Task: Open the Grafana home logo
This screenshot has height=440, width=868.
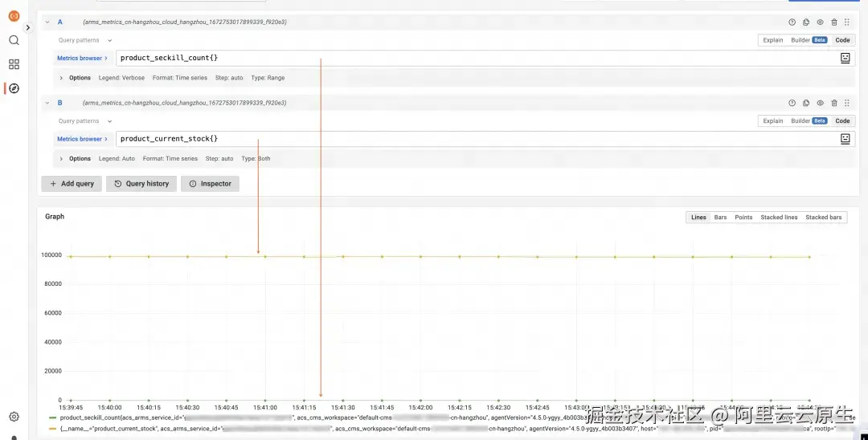Action: (x=14, y=16)
